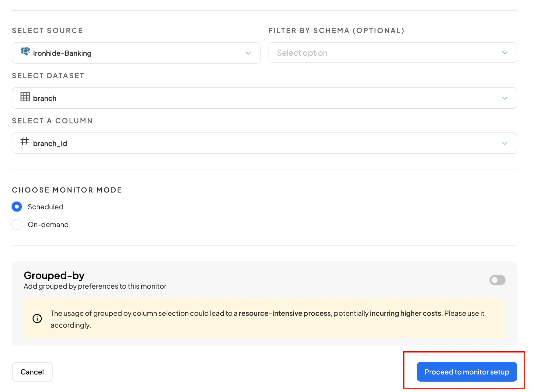Click the table grid icon beside branch
Image resolution: width=534 pixels, height=392 pixels.
[25, 97]
